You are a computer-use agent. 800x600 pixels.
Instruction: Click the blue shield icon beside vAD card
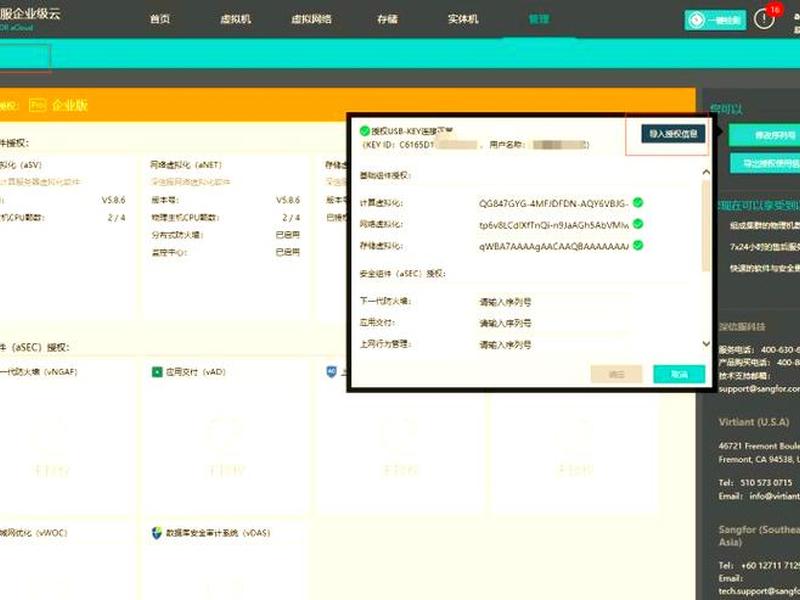(331, 371)
